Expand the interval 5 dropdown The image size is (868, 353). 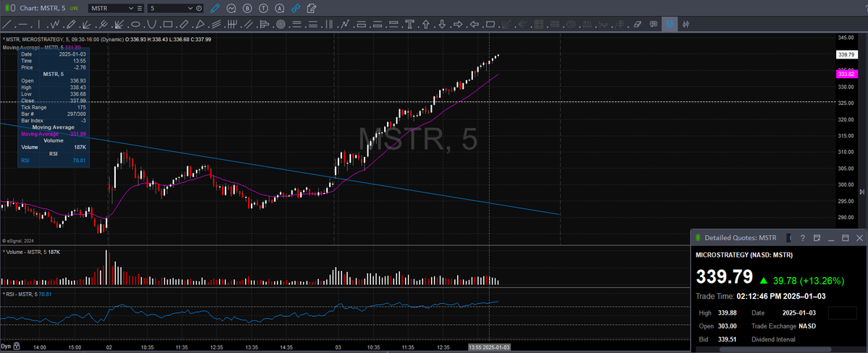(190, 8)
